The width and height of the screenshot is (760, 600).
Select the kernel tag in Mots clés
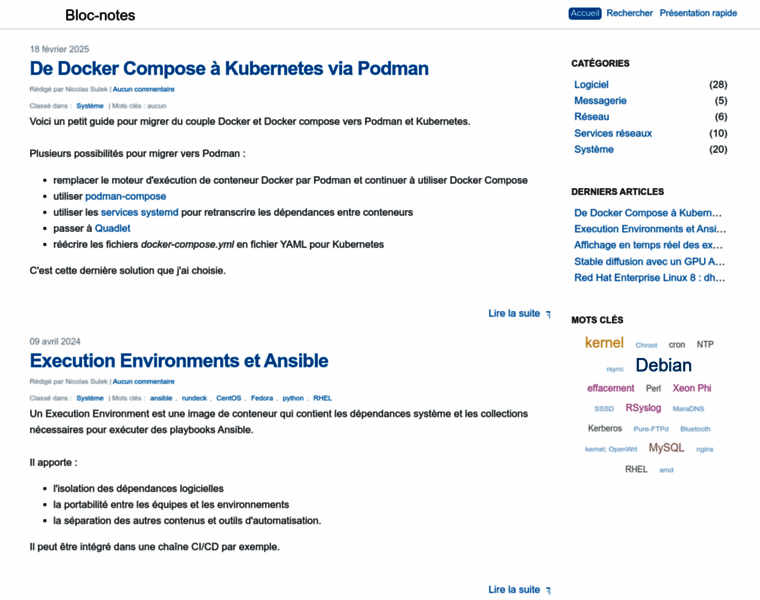604,343
